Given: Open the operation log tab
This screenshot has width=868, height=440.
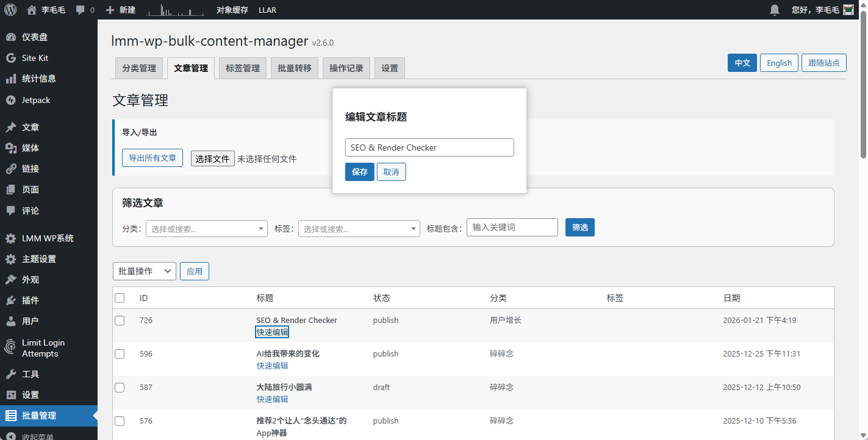Looking at the screenshot, I should [x=346, y=68].
